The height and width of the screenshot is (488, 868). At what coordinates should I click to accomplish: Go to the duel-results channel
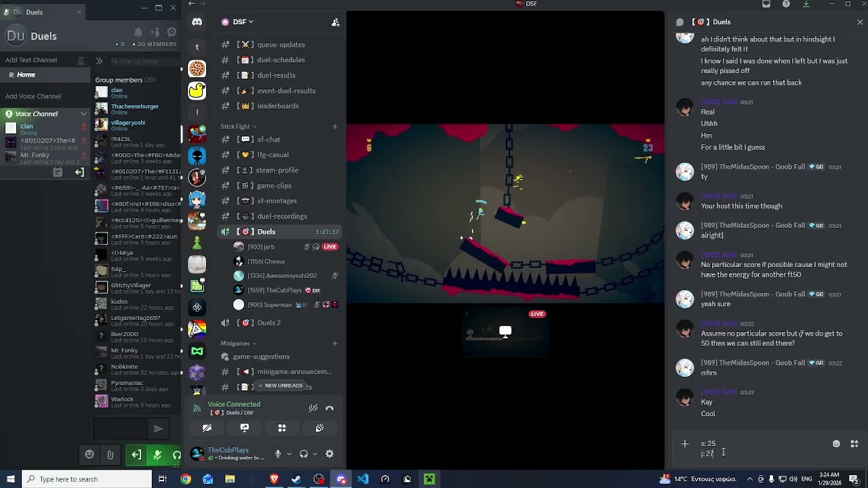pos(279,75)
